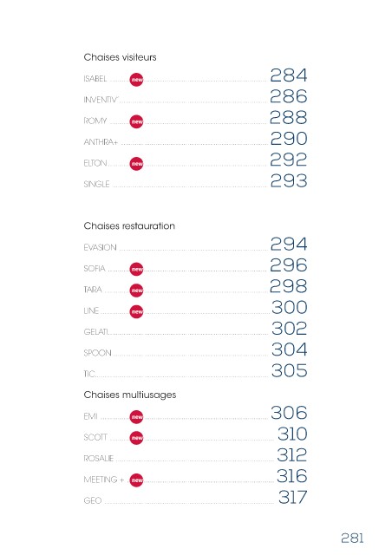Click the Chaises multiusages section heading

[x=130, y=395]
